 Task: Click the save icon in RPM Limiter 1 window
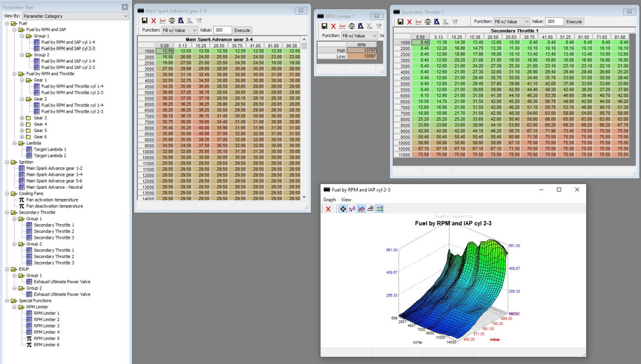coord(324,26)
